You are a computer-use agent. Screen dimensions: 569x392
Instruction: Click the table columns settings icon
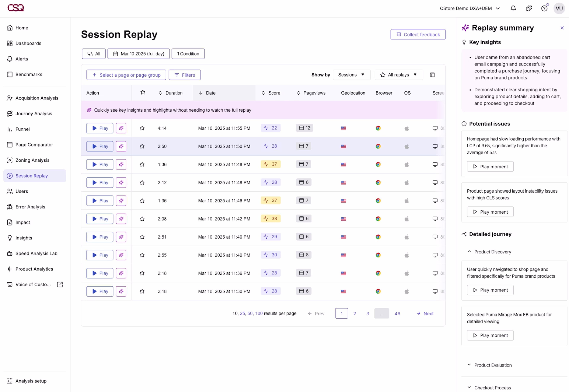pos(432,75)
